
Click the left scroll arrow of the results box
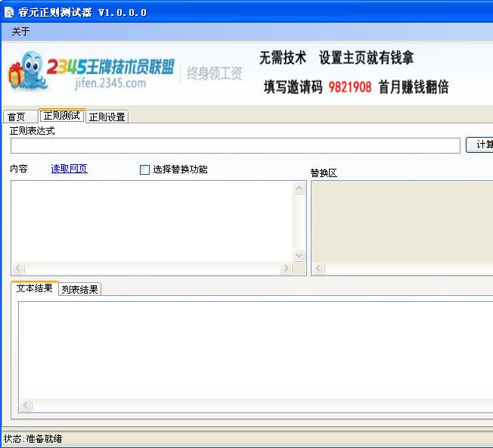pos(25,405)
